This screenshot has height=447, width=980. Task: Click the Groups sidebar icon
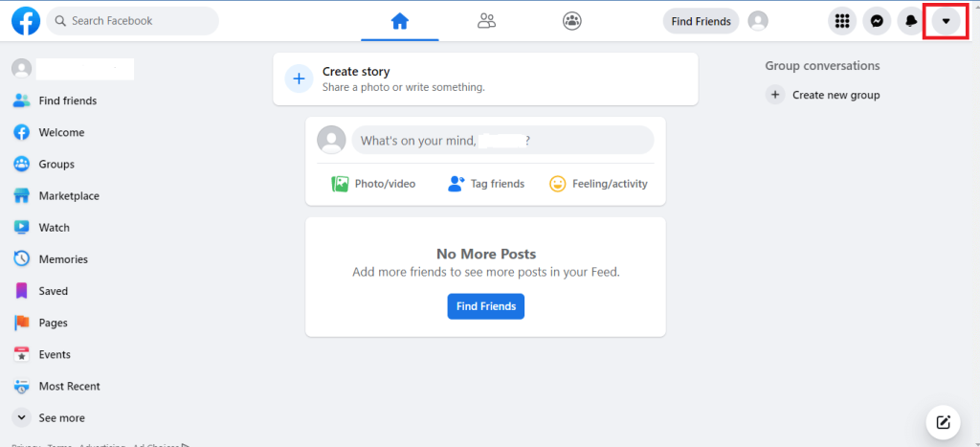coord(22,164)
